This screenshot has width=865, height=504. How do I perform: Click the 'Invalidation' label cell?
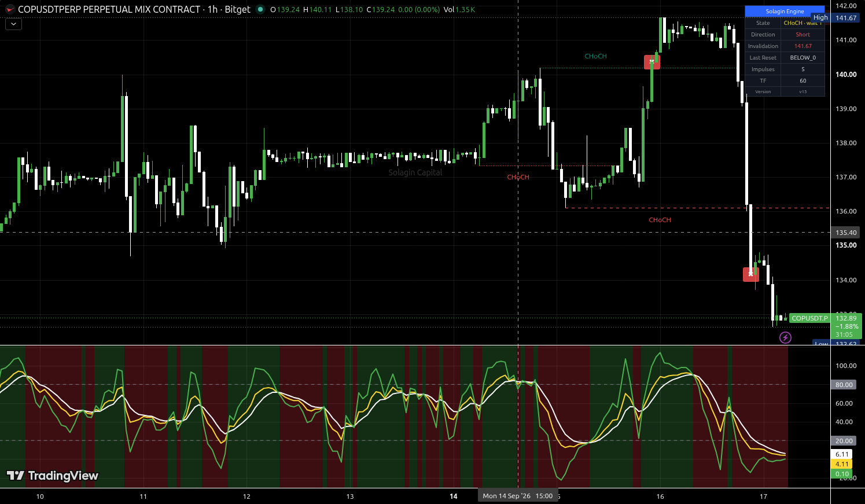(x=763, y=46)
